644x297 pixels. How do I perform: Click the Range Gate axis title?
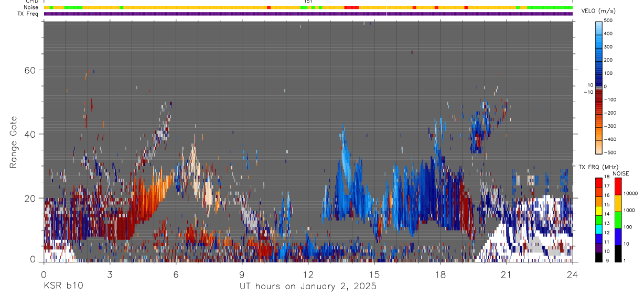tap(14, 142)
